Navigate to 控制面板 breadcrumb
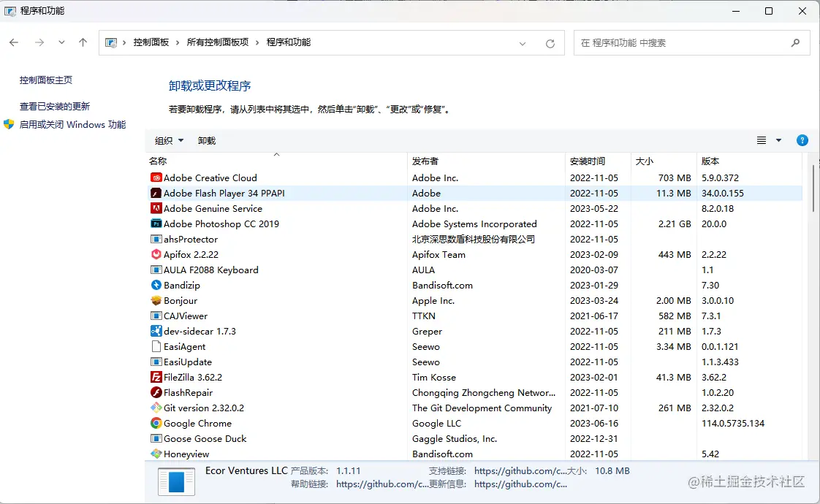Viewport: 820px width, 504px height. coord(151,42)
